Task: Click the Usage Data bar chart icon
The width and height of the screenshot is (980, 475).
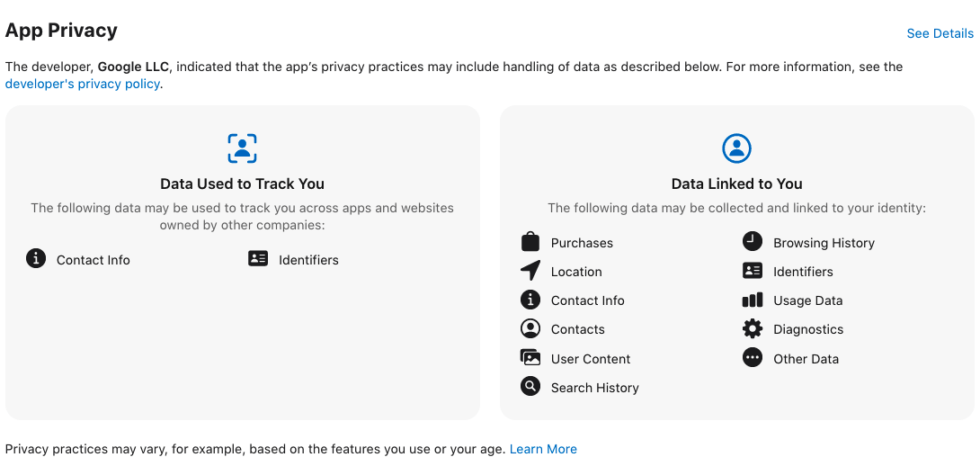Action: 753,300
